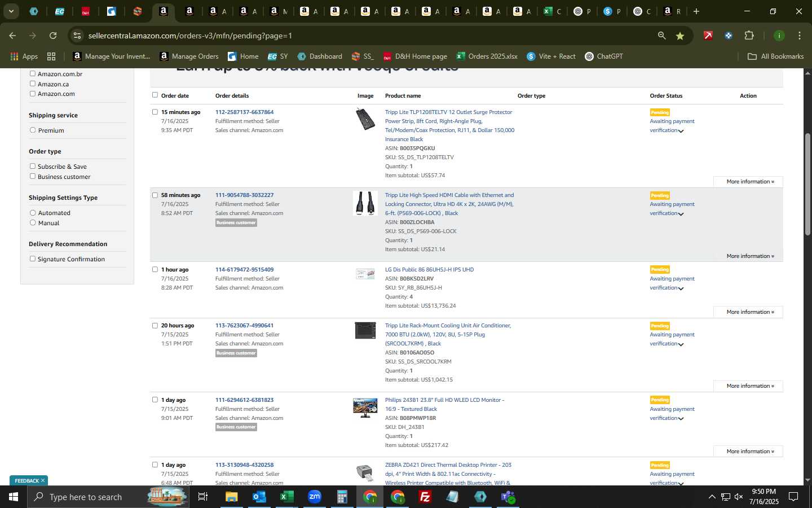
Task: Click the bookmark star icon in the address bar
Action: 680,36
